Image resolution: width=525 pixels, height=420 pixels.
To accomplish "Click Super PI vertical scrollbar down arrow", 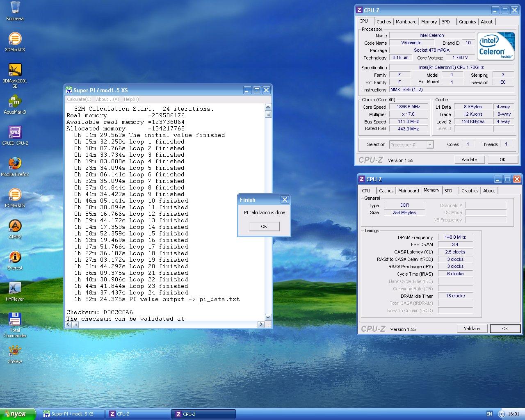I will 268,317.
